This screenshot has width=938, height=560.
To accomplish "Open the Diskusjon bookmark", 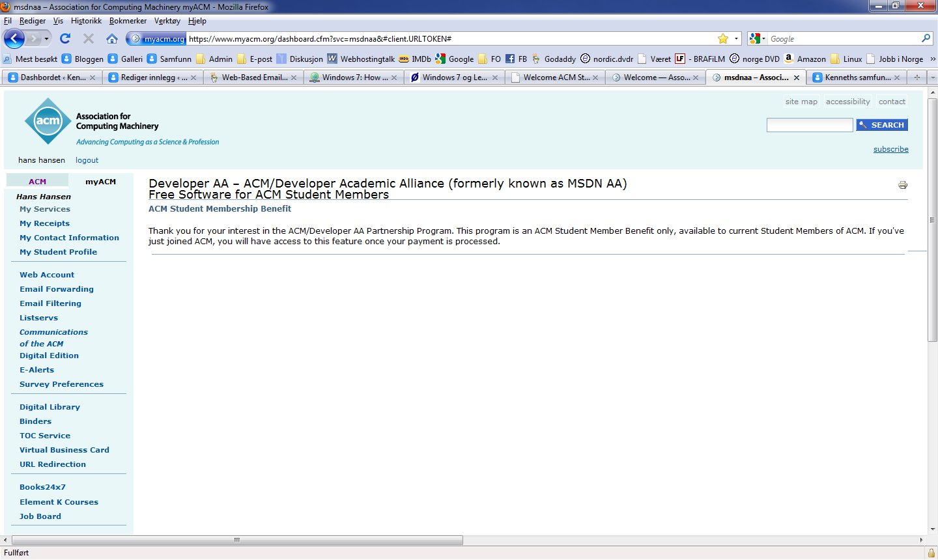I will 300,59.
